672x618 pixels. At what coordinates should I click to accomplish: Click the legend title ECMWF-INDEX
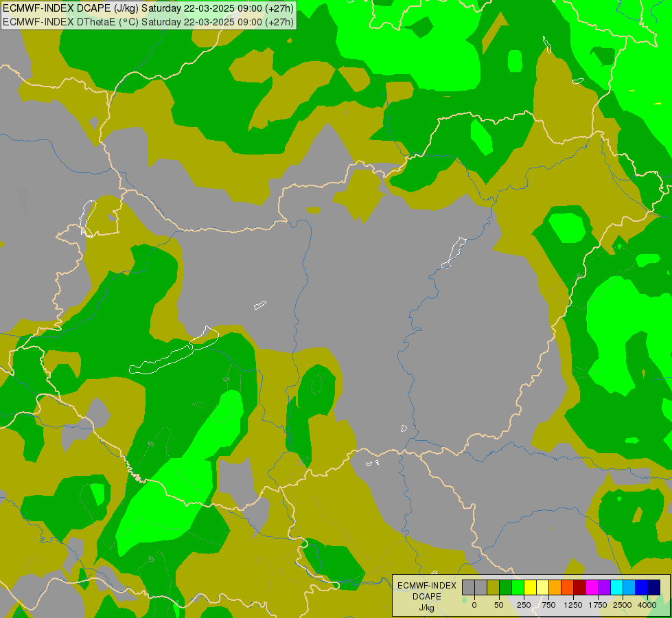coord(427,586)
